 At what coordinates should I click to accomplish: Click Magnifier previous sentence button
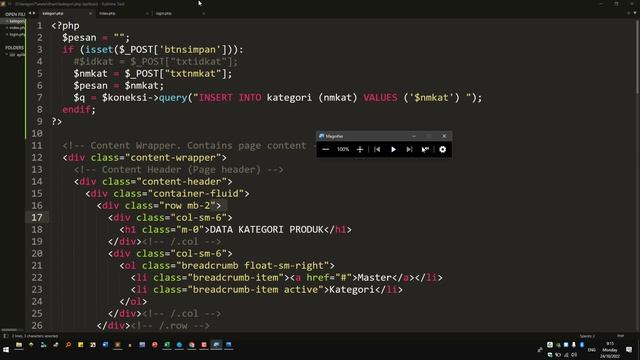coord(377,149)
